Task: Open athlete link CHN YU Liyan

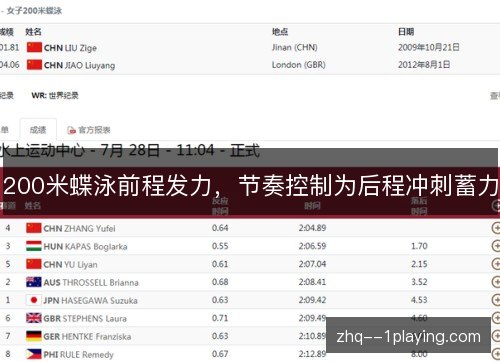Action: (x=70, y=265)
